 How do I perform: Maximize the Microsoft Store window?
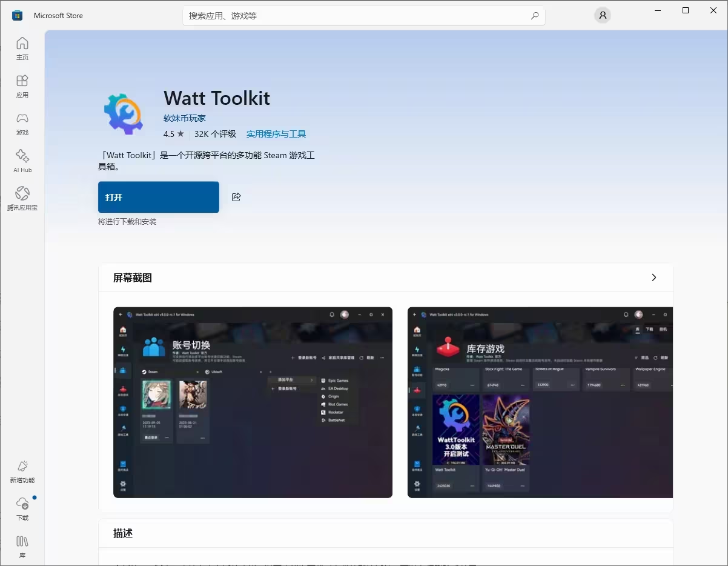coord(686,10)
